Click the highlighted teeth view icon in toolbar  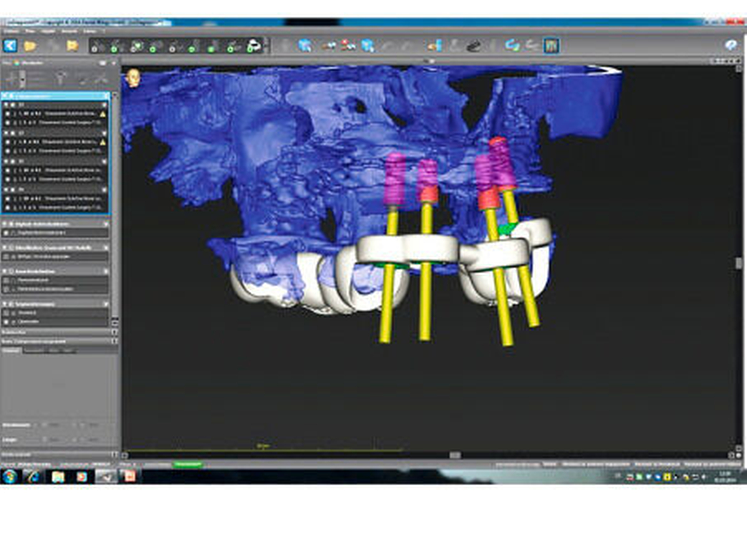(x=551, y=46)
